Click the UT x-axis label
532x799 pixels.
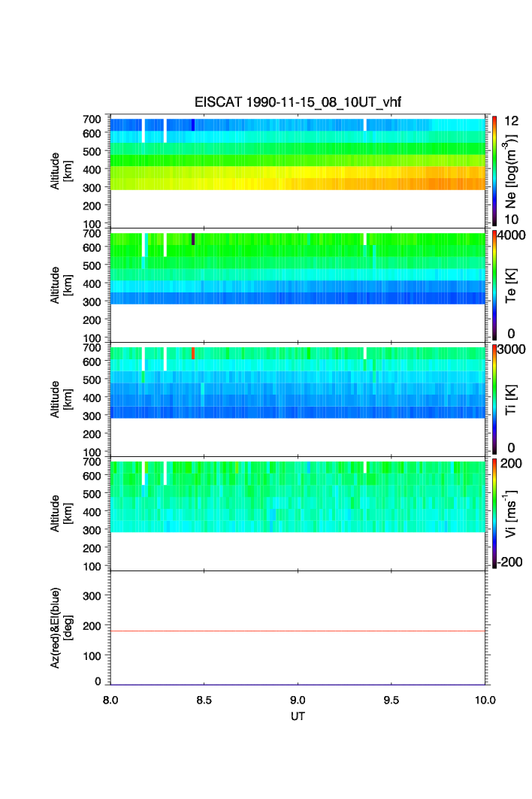(298, 716)
